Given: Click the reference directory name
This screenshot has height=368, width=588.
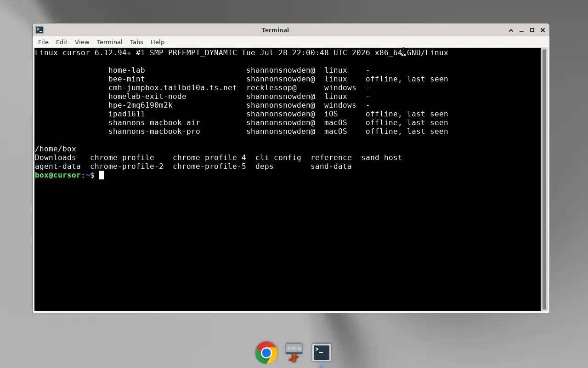Looking at the screenshot, I should pyautogui.click(x=331, y=158).
